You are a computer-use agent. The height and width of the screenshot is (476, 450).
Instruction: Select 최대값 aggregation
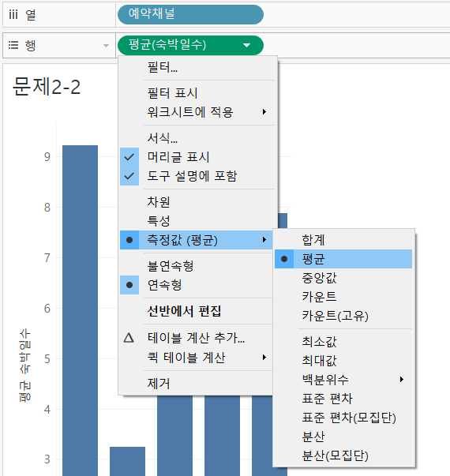343,360
